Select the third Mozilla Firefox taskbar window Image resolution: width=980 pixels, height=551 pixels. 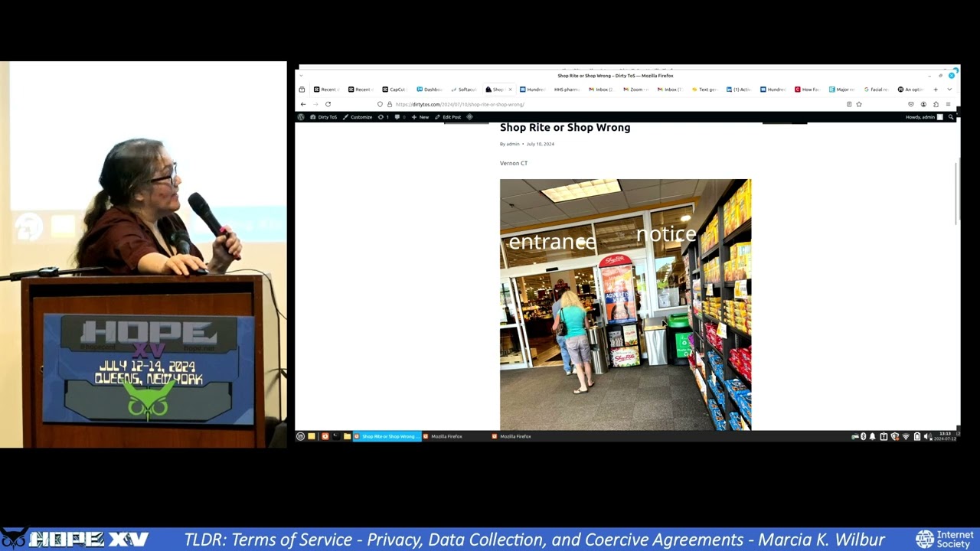coord(524,436)
